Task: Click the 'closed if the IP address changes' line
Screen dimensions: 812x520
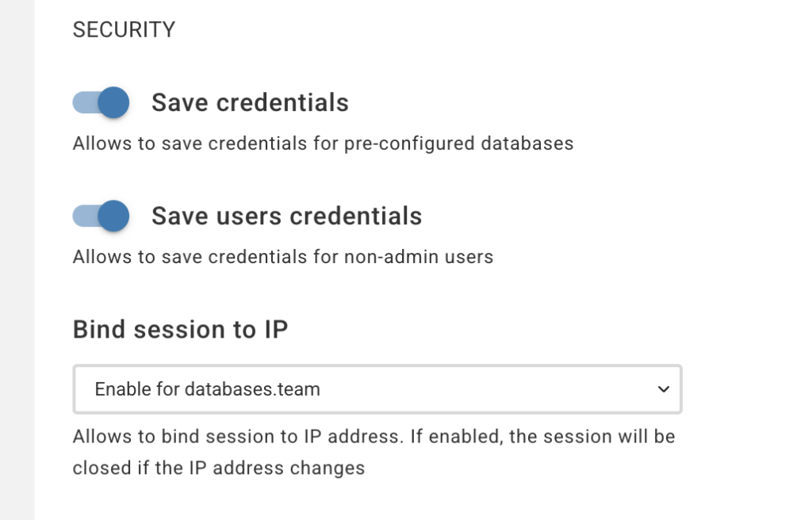Action: 218,468
